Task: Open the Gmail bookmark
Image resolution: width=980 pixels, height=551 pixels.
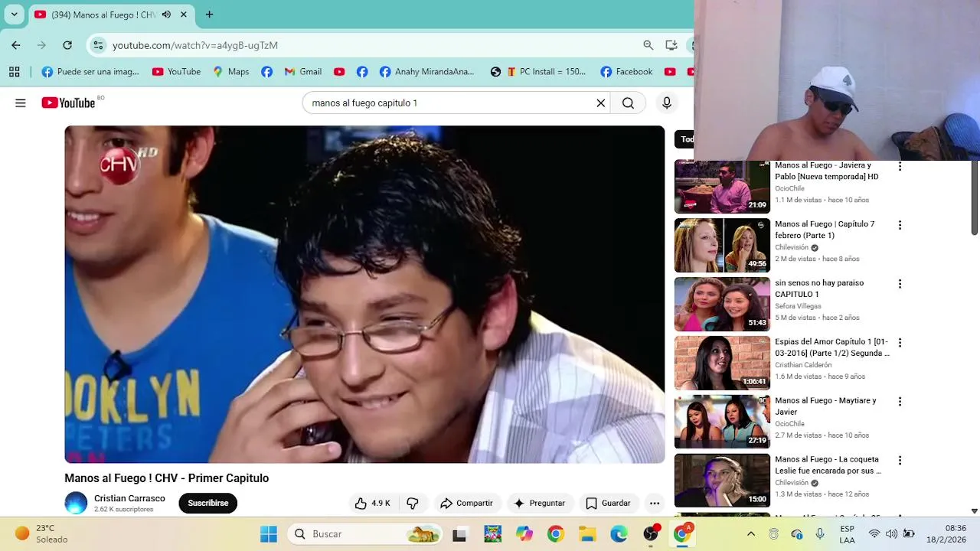Action: point(302,72)
